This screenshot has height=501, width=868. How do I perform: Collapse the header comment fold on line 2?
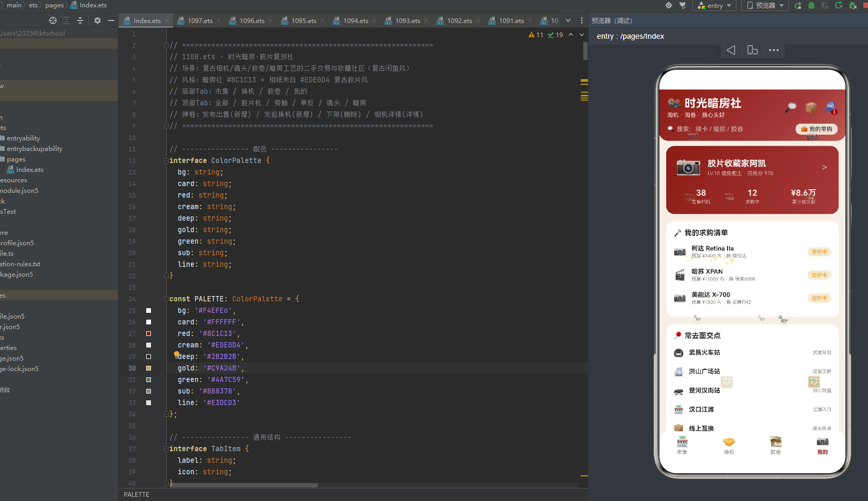166,45
